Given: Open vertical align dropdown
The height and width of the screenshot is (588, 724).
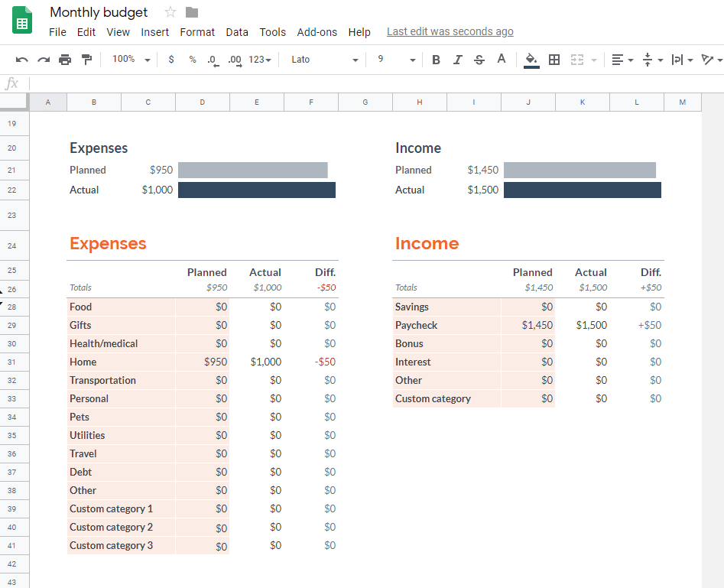Looking at the screenshot, I should coord(652,60).
